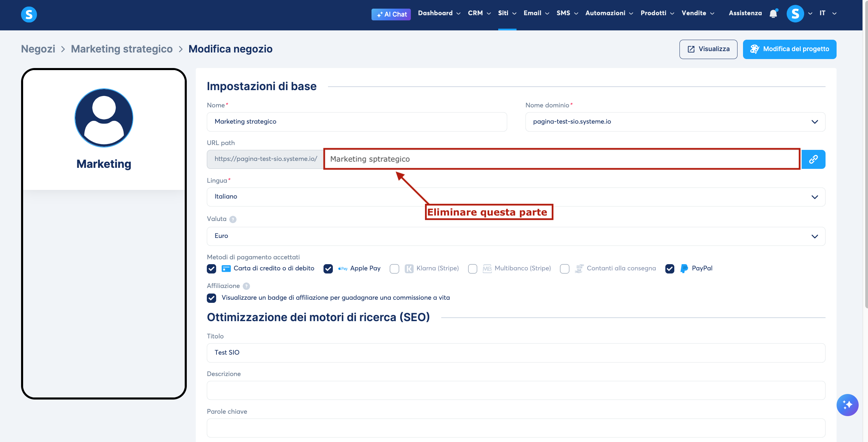
Task: Click Modifica del progetto button
Action: 790,49
